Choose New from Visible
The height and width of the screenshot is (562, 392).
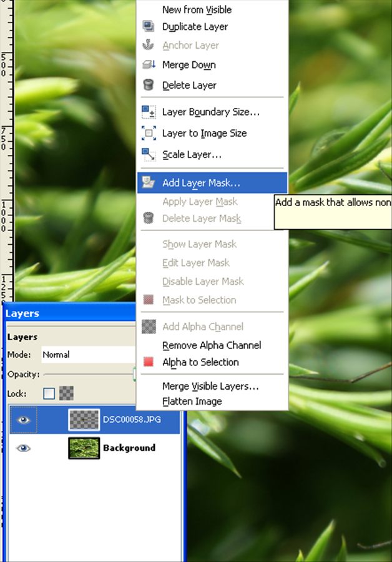pos(197,9)
